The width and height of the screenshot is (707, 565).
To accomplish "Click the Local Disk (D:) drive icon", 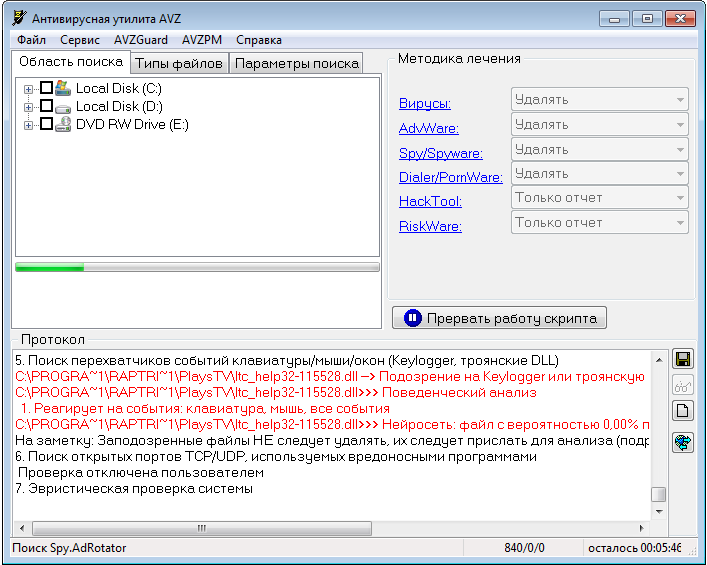I will click(x=63, y=108).
